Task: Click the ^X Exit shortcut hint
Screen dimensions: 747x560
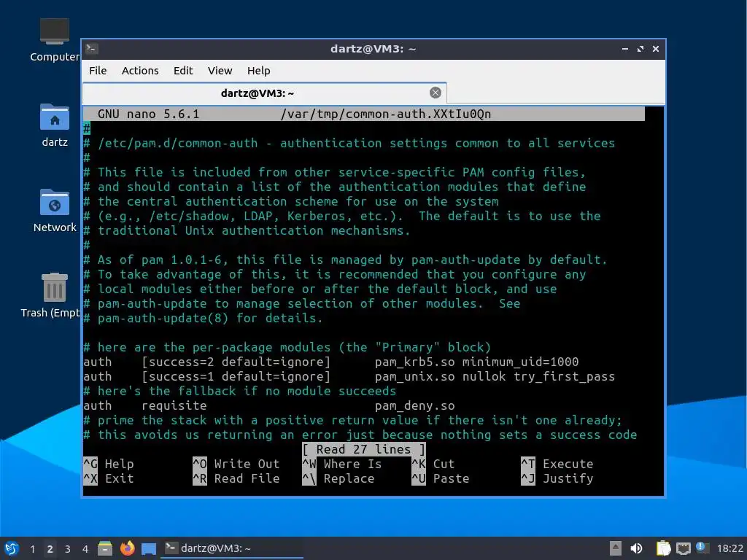Action: click(x=109, y=478)
